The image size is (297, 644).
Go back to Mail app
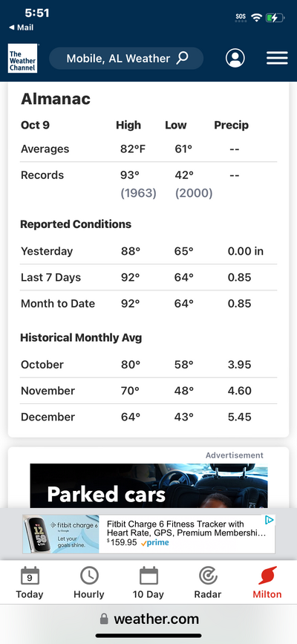pyautogui.click(x=22, y=27)
